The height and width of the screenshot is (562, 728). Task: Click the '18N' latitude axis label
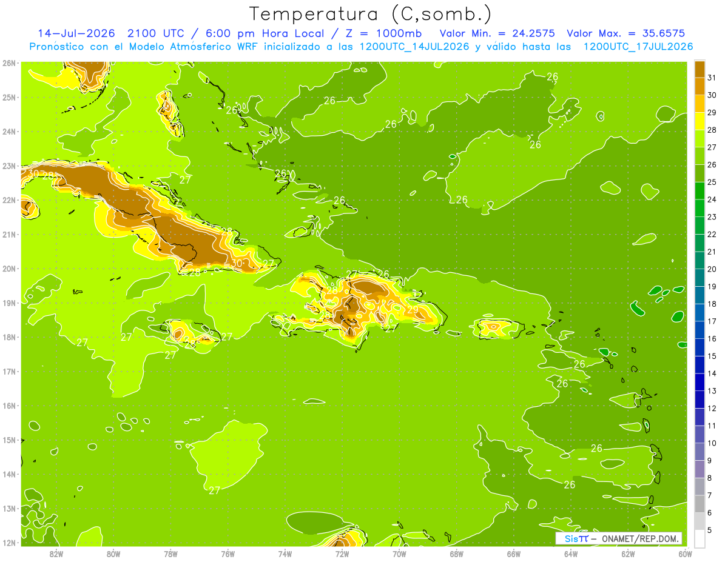[9, 337]
